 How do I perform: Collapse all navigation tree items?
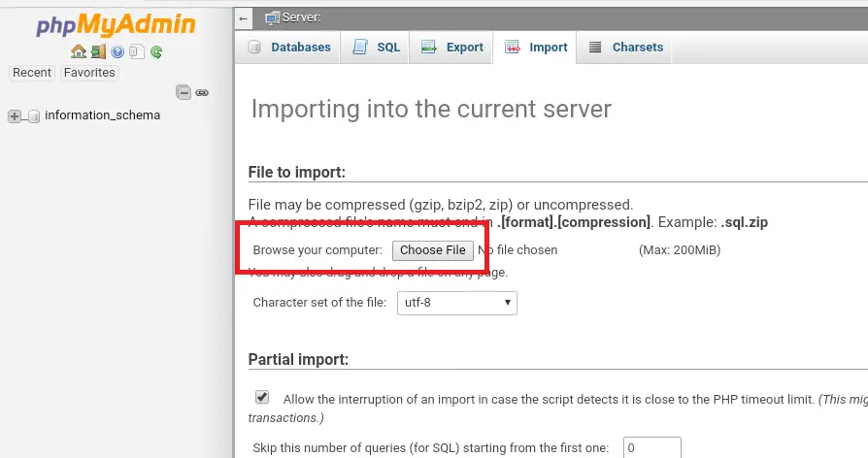click(183, 93)
